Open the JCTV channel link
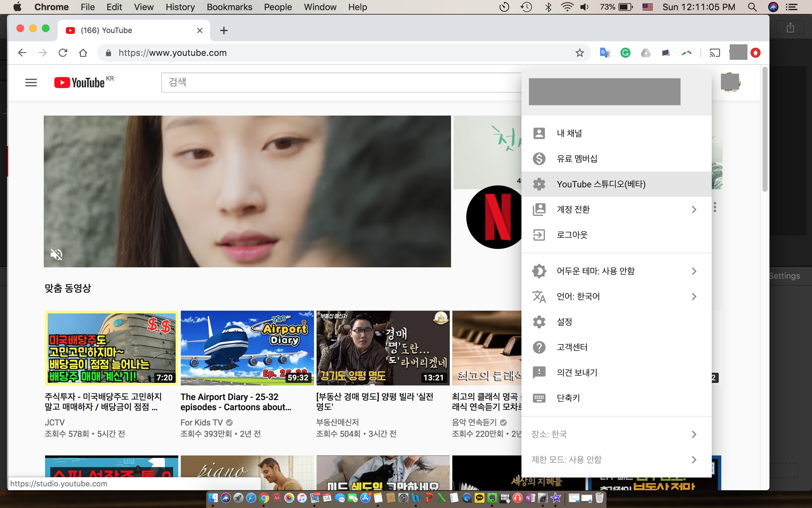The width and height of the screenshot is (812, 508). pos(55,422)
